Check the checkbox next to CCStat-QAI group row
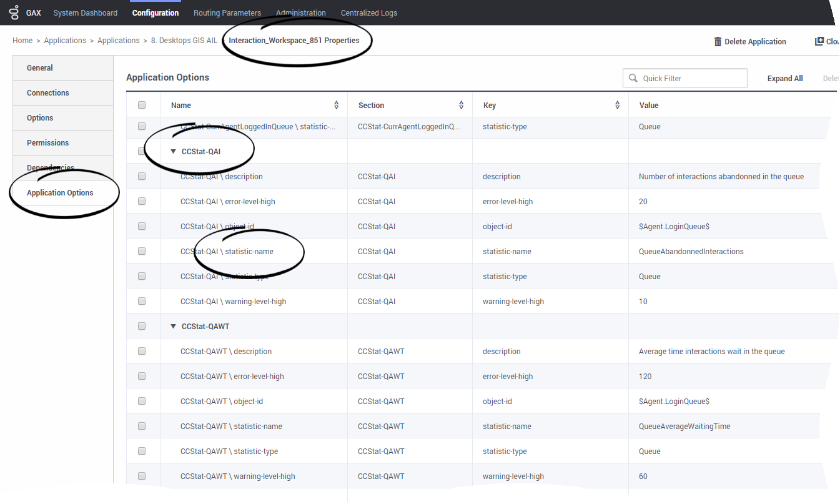This screenshot has height=504, width=840. pos(142,151)
